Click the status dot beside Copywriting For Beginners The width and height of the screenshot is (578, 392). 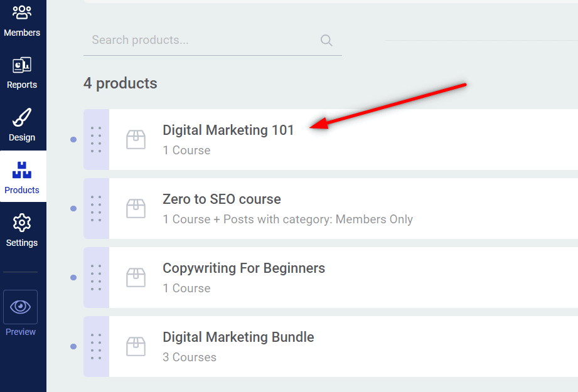tap(73, 277)
